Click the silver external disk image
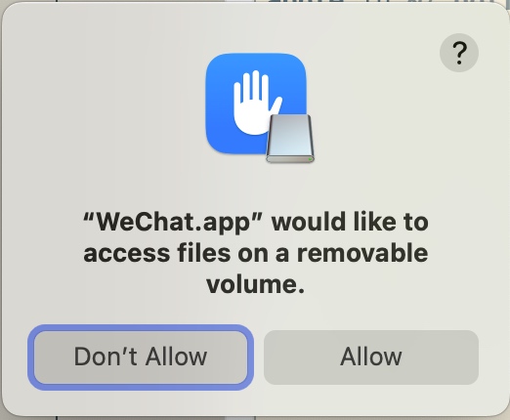510x420 pixels. (290, 139)
